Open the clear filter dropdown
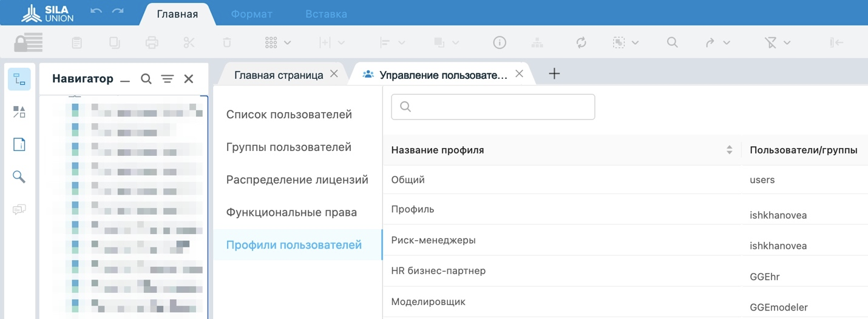The height and width of the screenshot is (319, 868). [777, 42]
